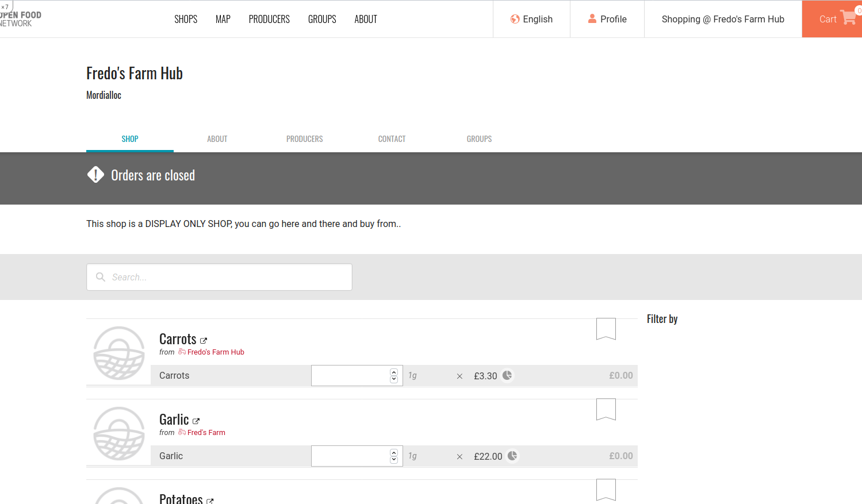Viewport: 862px width, 504px height.
Task: Open Fredo's Farm Hub producer link
Action: pyautogui.click(x=216, y=352)
